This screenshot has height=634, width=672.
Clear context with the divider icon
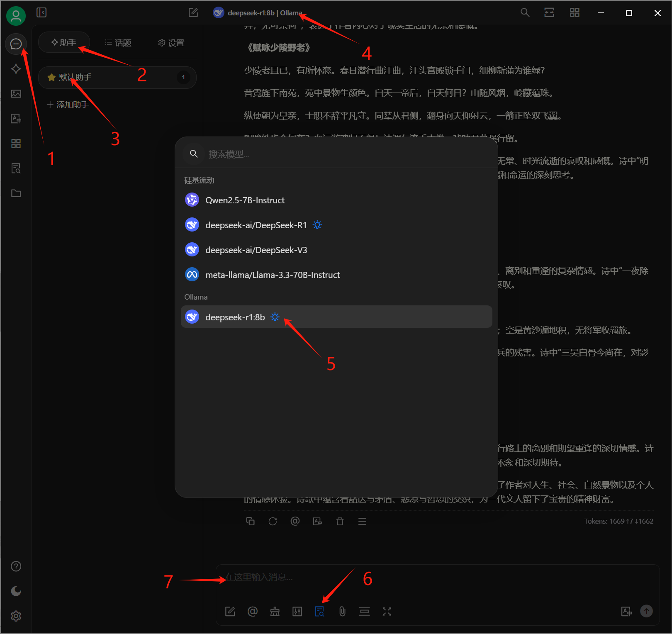(x=365, y=611)
